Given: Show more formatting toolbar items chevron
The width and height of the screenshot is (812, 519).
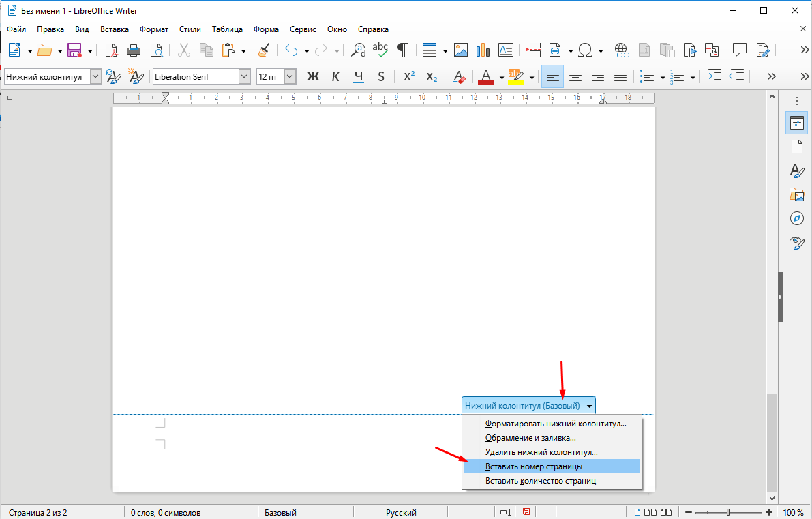Looking at the screenshot, I should pos(771,76).
